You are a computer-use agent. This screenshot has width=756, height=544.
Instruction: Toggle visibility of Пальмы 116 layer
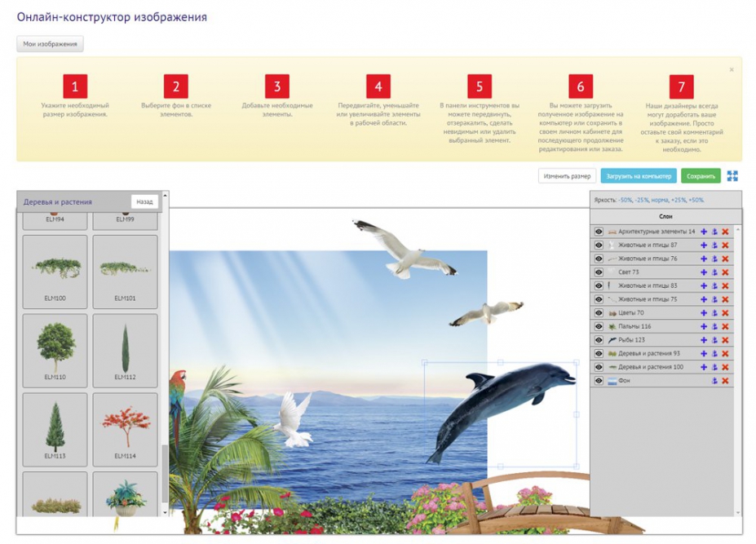click(599, 326)
